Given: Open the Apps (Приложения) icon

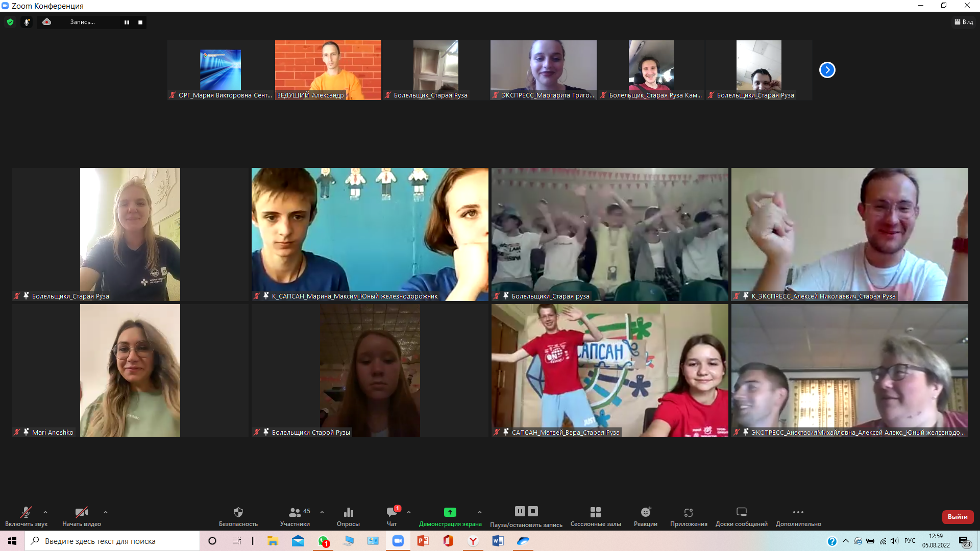Looking at the screenshot, I should pos(689,512).
